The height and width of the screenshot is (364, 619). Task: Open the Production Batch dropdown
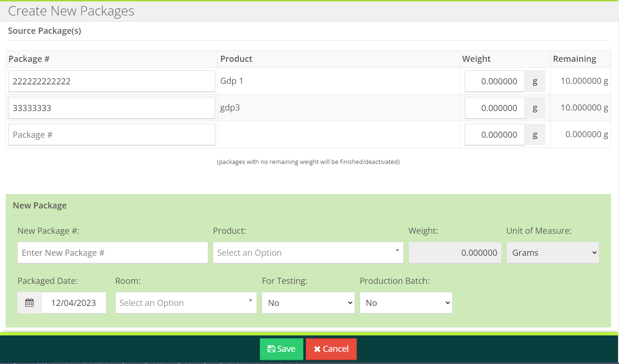coord(406,303)
